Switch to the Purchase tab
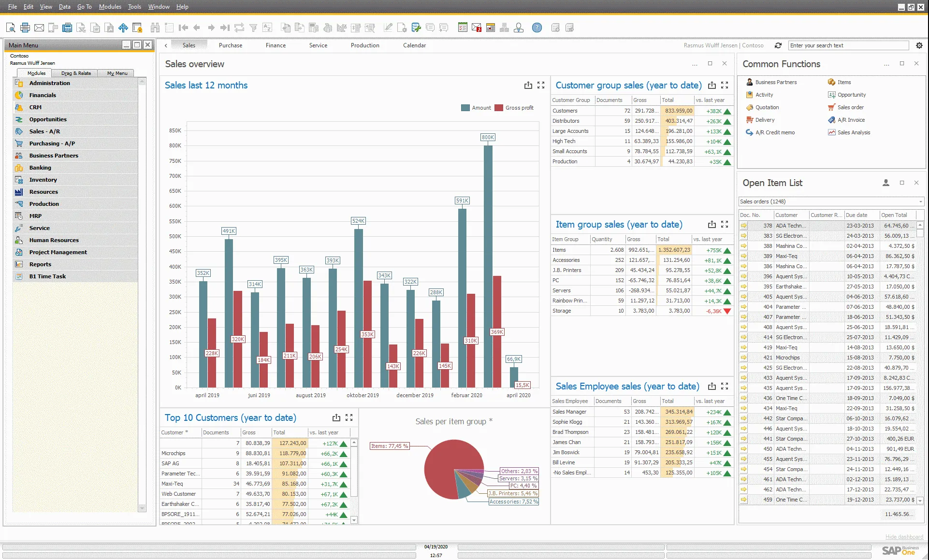 231,45
